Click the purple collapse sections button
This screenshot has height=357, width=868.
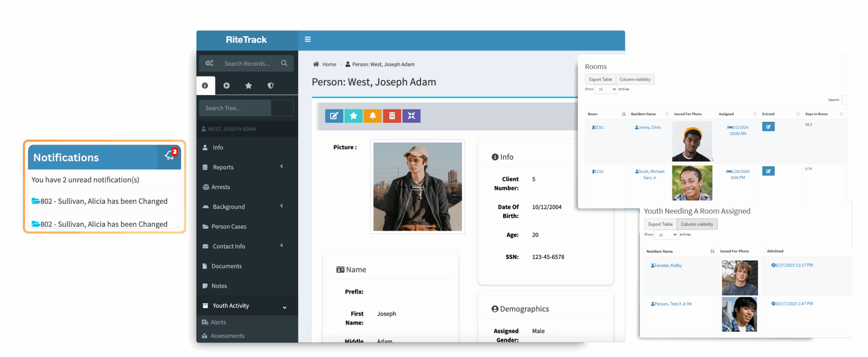click(411, 116)
